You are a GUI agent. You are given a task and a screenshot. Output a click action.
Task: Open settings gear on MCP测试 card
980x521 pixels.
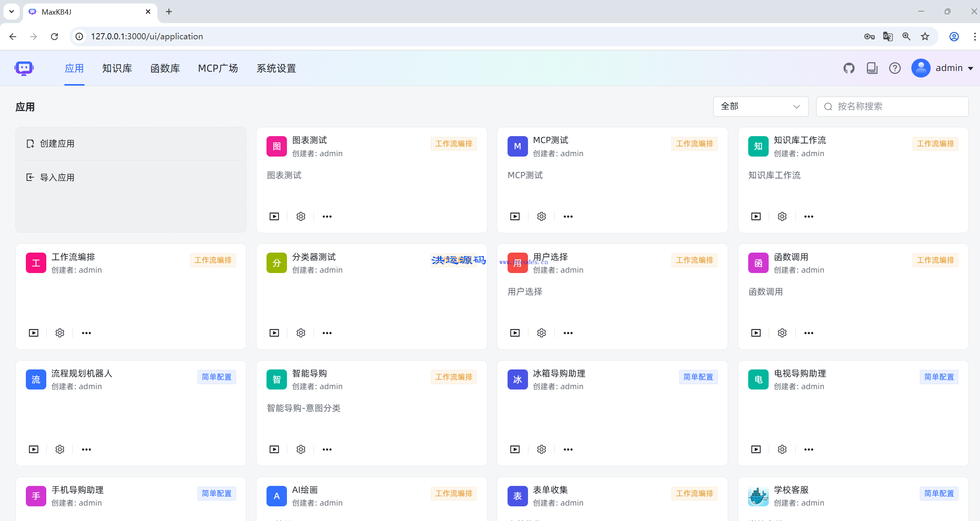coord(541,216)
